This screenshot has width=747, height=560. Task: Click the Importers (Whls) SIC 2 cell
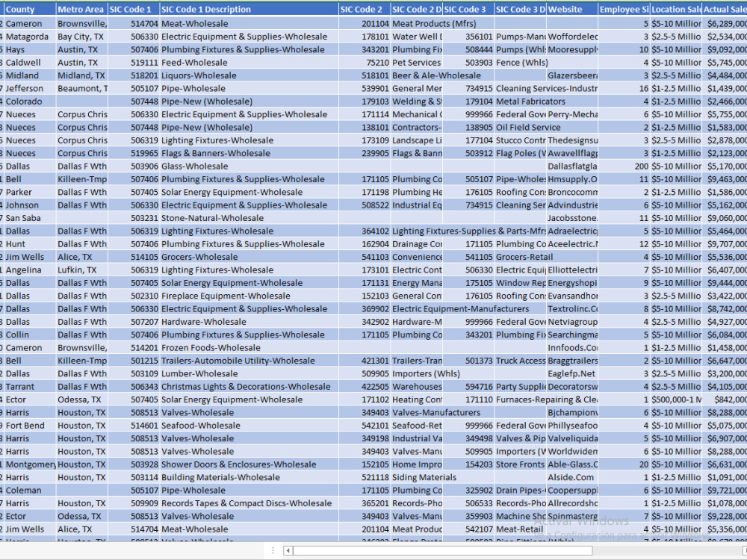point(426,374)
